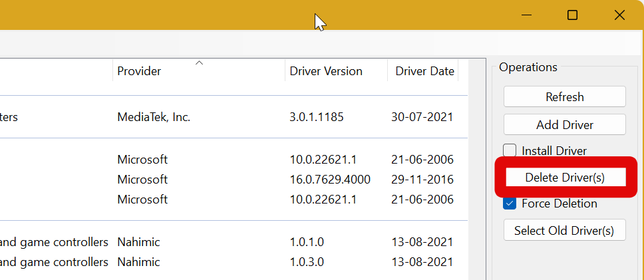Select the MediaTek, Inc. driver row

[x=154, y=117]
